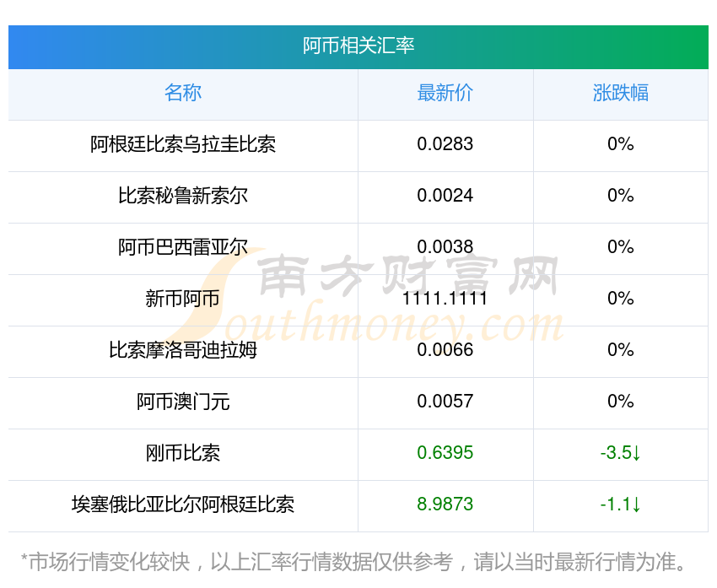
Task: Click the -1.1↓ change indicator
Action: click(x=620, y=504)
